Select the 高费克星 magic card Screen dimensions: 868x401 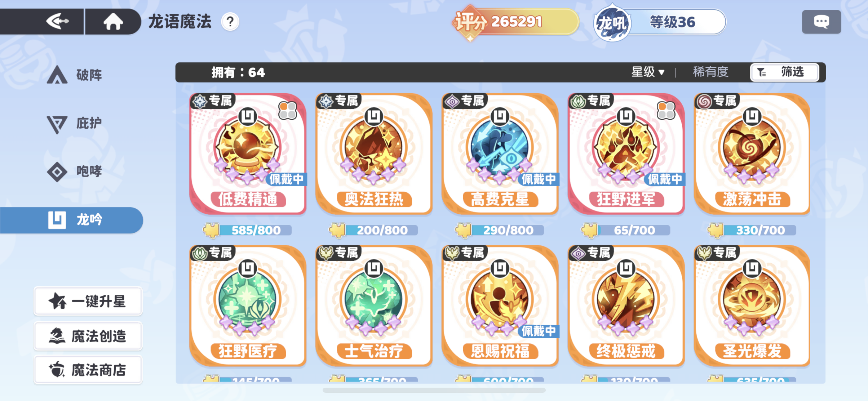coord(500,154)
